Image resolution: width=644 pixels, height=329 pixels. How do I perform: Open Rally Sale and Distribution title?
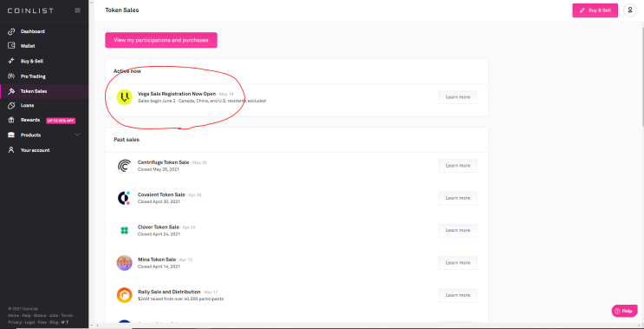(x=169, y=292)
